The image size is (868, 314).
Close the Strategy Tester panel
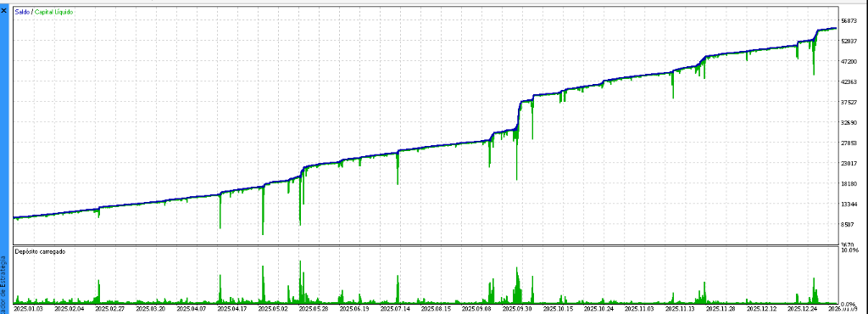coord(4,10)
